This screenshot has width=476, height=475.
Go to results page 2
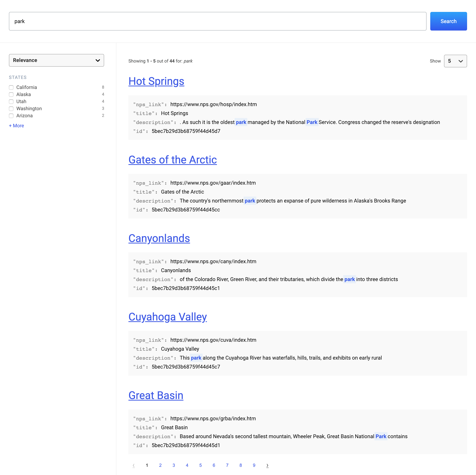click(160, 465)
